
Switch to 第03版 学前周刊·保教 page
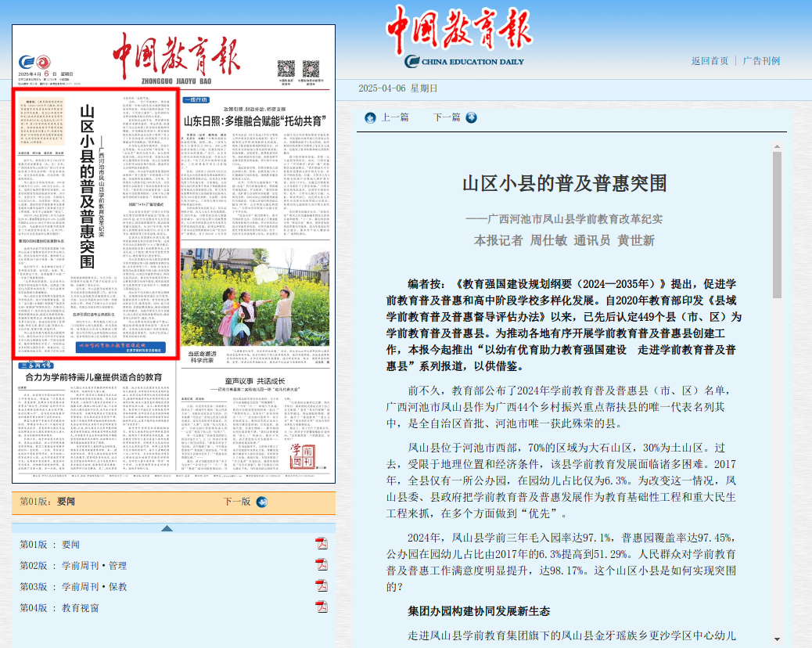pyautogui.click(x=74, y=586)
